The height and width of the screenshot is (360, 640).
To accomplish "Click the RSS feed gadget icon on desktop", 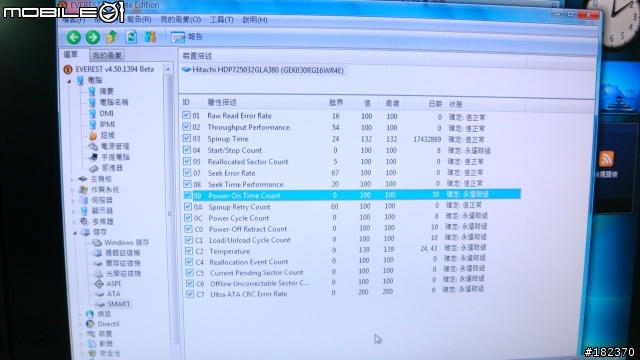I will point(607,159).
